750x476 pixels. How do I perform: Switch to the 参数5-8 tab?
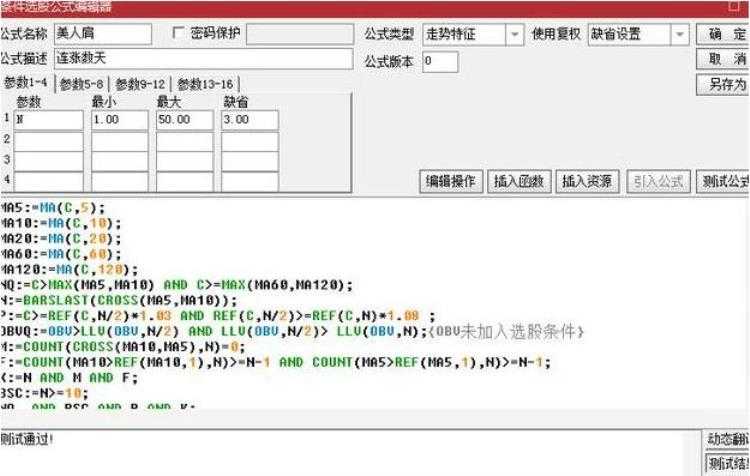pos(84,84)
